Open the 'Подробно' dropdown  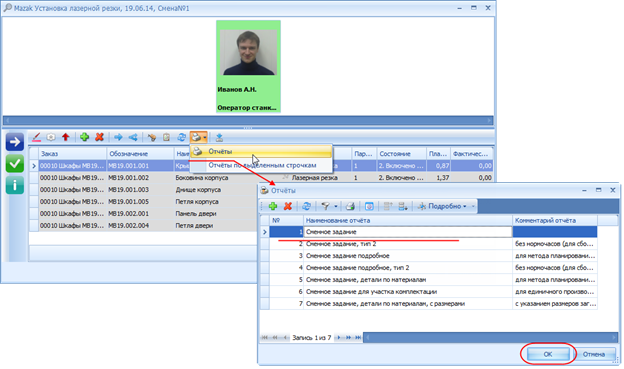click(x=442, y=206)
